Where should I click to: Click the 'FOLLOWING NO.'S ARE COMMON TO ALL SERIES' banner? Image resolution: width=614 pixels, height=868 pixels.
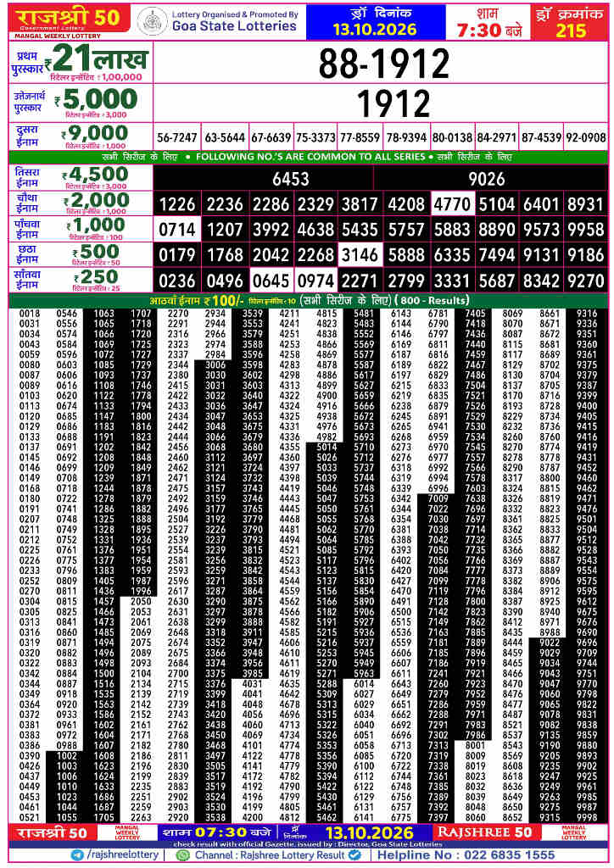pos(310,157)
